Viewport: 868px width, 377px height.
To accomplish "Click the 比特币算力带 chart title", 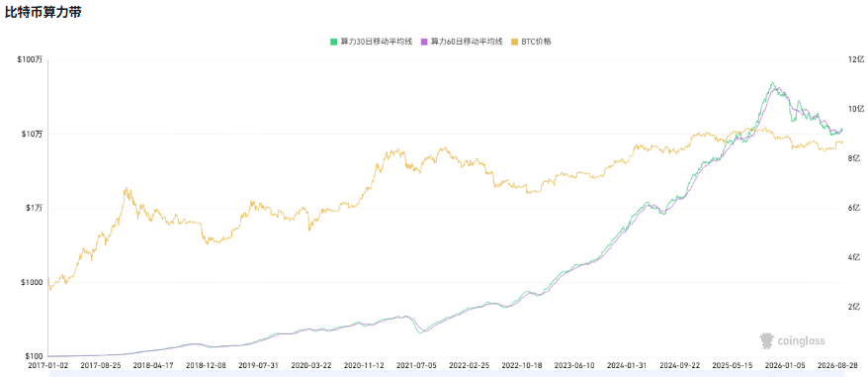I will [x=43, y=13].
